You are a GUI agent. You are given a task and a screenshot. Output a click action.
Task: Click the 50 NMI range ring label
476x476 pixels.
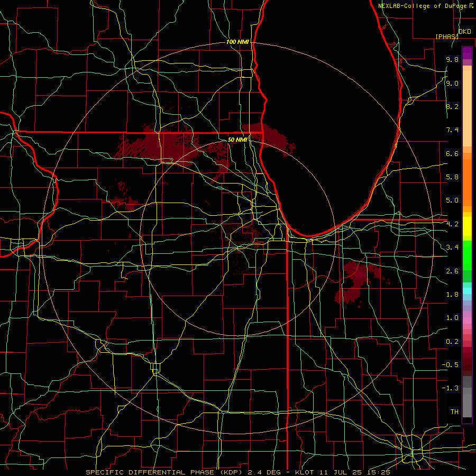tap(237, 140)
